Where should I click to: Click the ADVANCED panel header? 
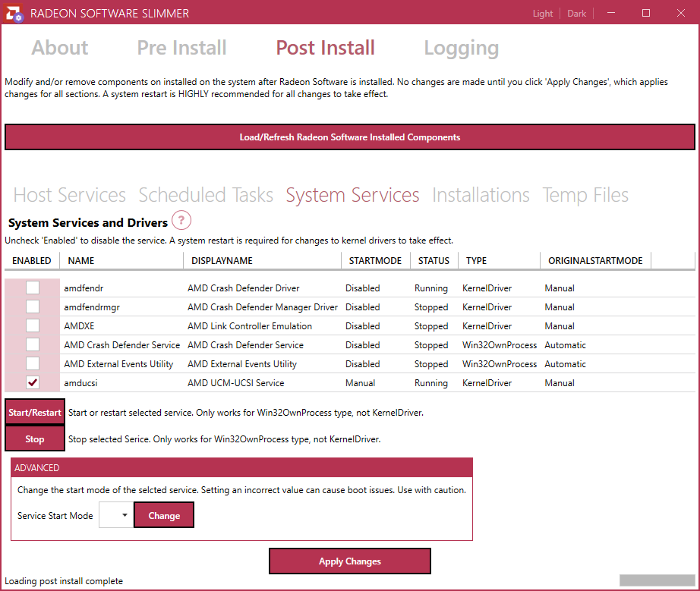coord(241,467)
